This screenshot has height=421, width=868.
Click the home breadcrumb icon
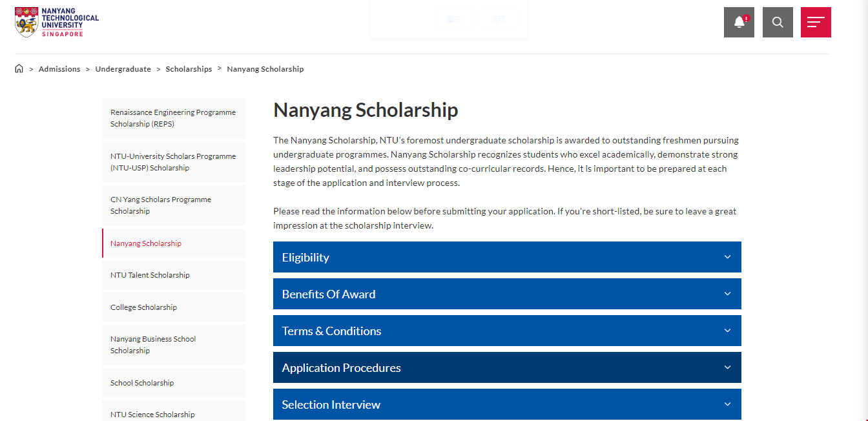tap(19, 69)
